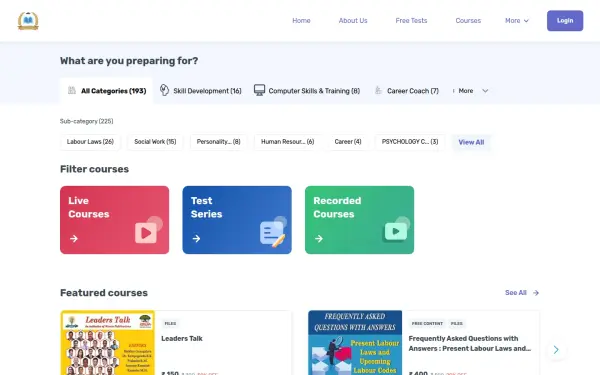Click the chevron beside More categories

(x=485, y=91)
